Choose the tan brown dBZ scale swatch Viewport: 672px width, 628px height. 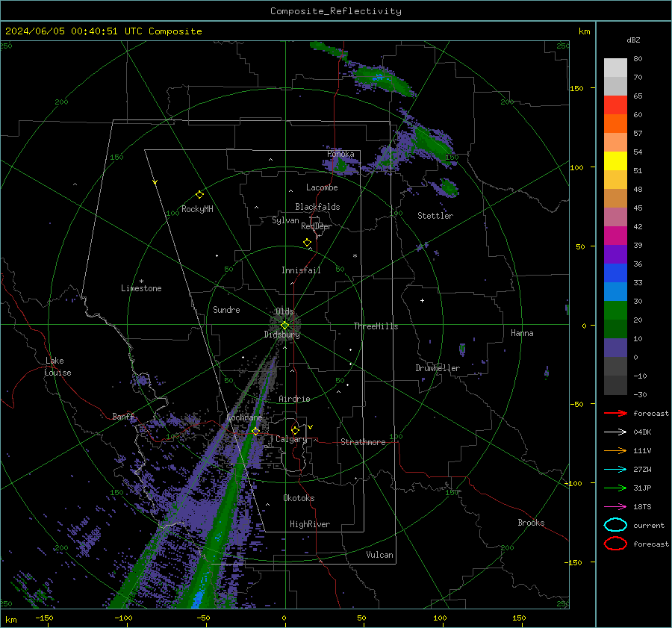[615, 198]
